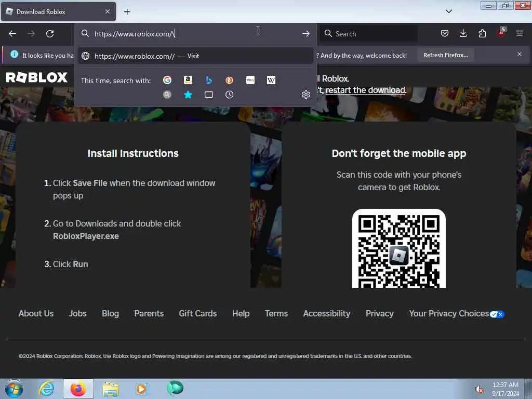The height and width of the screenshot is (399, 532).
Task: Click the Search box in toolbar
Action: click(x=368, y=34)
